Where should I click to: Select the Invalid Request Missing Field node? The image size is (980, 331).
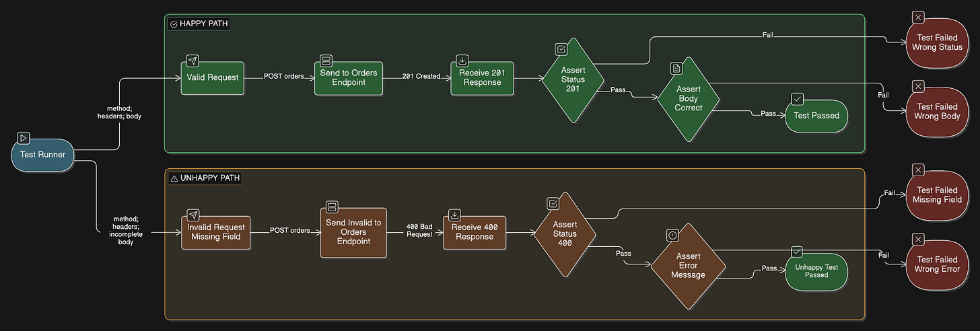click(215, 232)
